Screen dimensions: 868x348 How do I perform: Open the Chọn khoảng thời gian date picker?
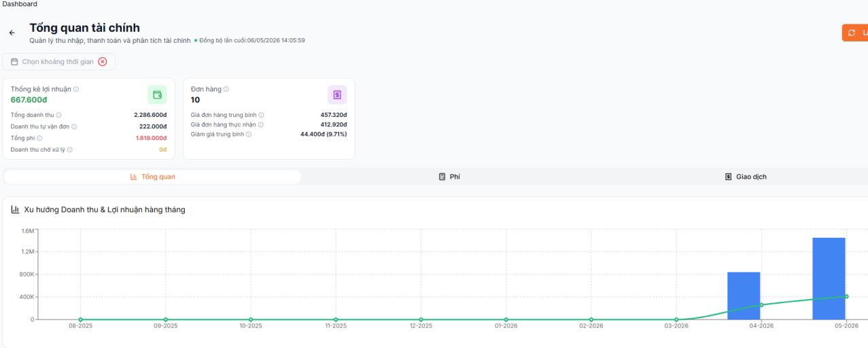click(59, 62)
